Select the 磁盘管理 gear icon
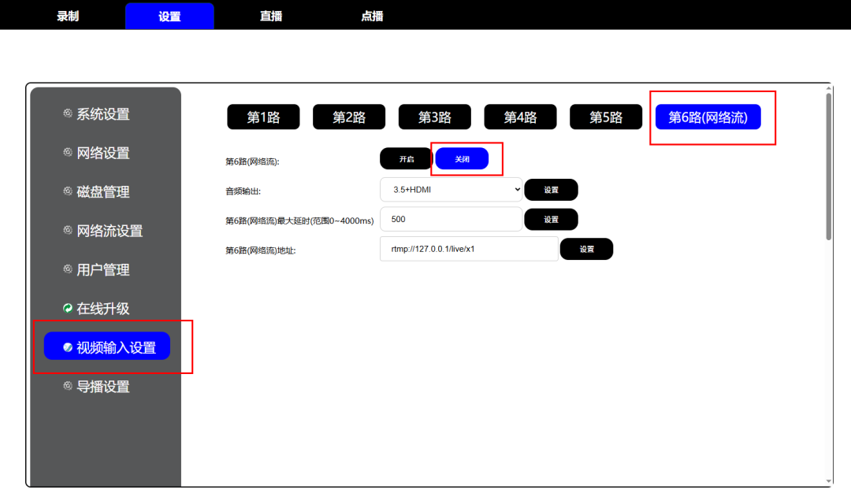Screen dimensions: 851x504 point(67,191)
